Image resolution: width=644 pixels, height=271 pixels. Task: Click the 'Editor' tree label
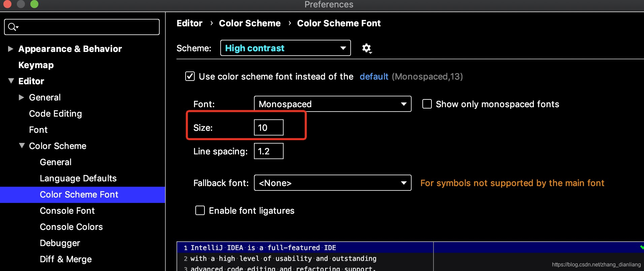31,81
